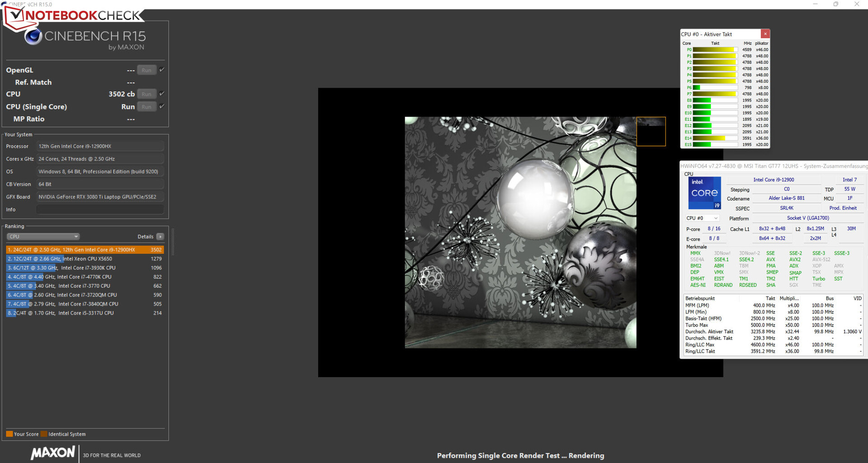Click the P0 core clock bar
This screenshot has width=868, height=463.
click(x=715, y=50)
